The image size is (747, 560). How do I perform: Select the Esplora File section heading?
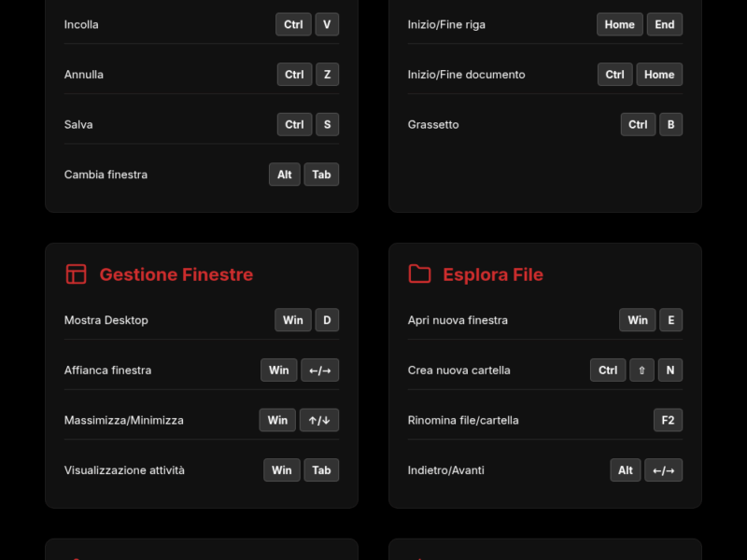(x=492, y=274)
